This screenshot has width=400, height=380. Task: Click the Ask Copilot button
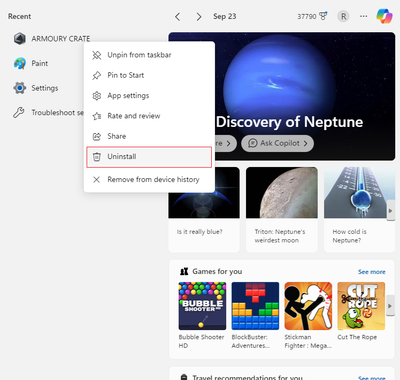tap(277, 143)
